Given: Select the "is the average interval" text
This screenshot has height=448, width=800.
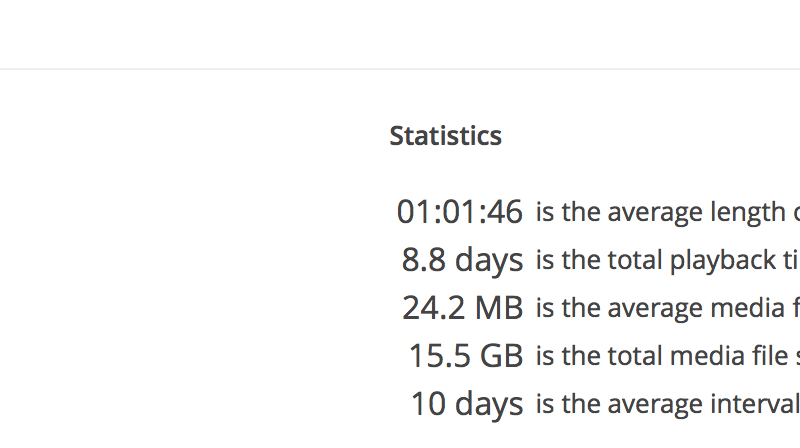Looking at the screenshot, I should (x=667, y=404).
